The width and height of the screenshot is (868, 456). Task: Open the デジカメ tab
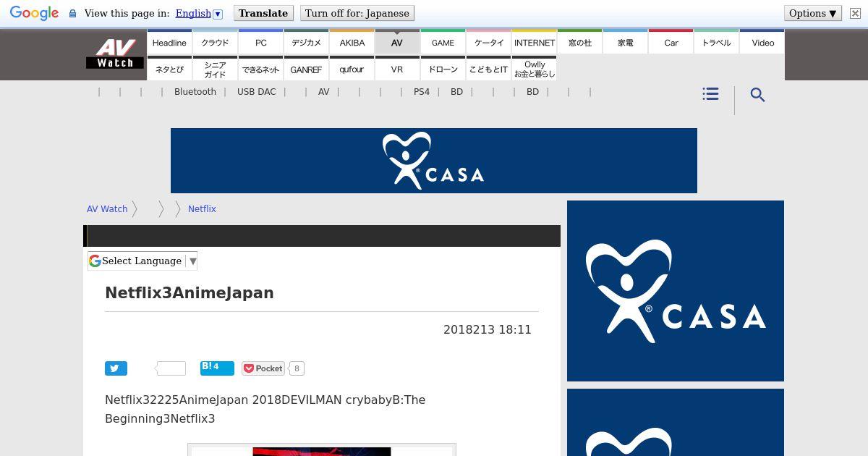(x=306, y=43)
